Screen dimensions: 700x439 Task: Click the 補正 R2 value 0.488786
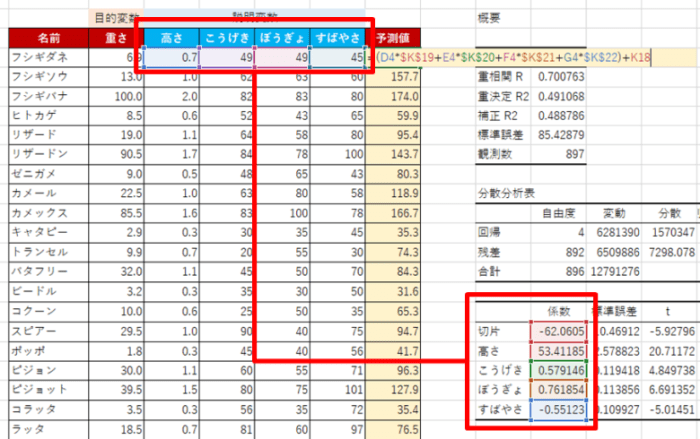pos(558,115)
